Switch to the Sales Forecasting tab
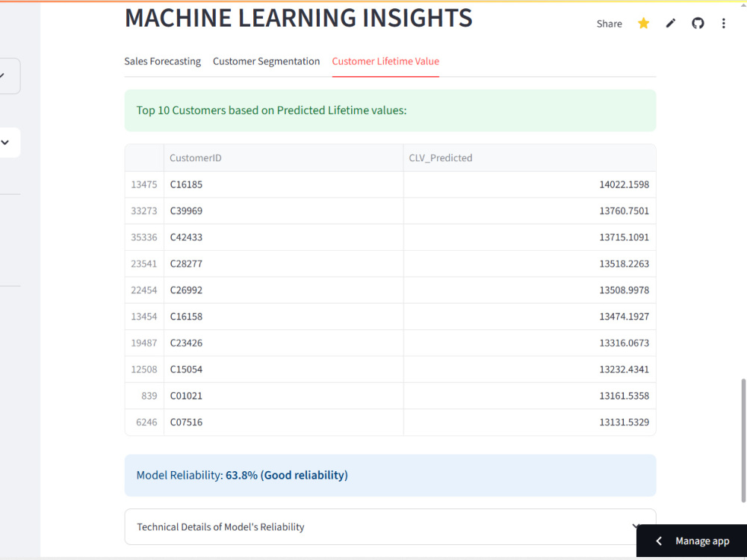 pos(162,61)
